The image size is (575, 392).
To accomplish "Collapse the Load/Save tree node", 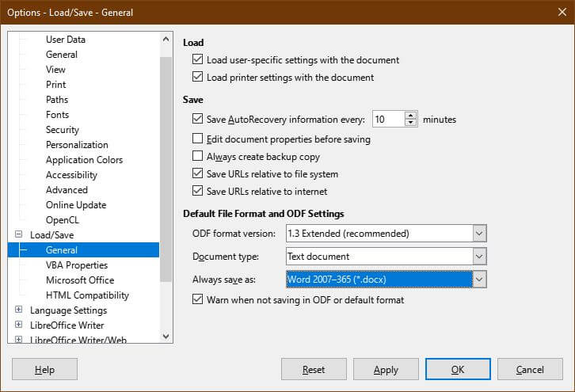I will tap(18, 235).
